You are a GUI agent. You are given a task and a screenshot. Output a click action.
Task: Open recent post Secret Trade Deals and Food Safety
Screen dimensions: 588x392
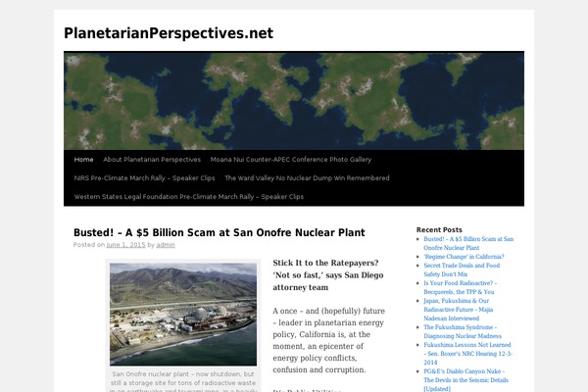(x=462, y=269)
